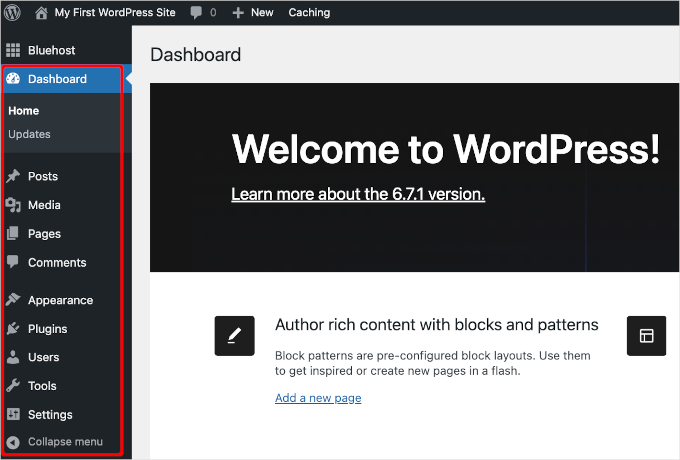Click the Posts pushpin icon
This screenshot has height=460, width=680.
coord(13,176)
